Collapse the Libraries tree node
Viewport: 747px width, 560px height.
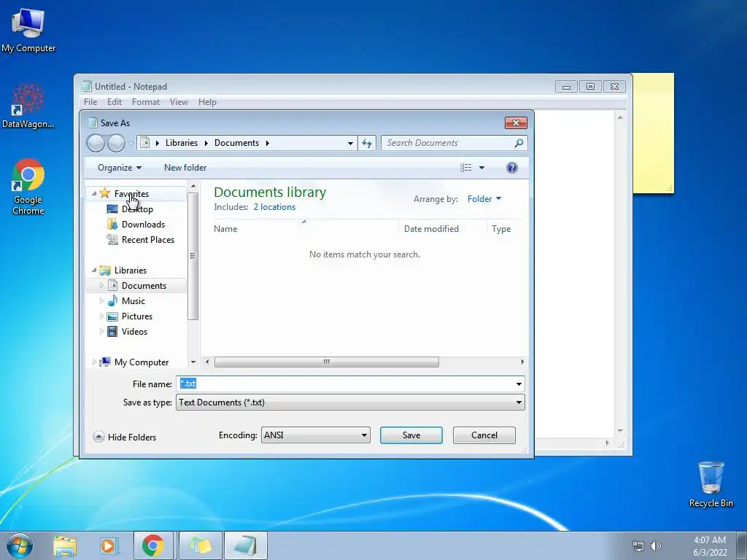(94, 270)
